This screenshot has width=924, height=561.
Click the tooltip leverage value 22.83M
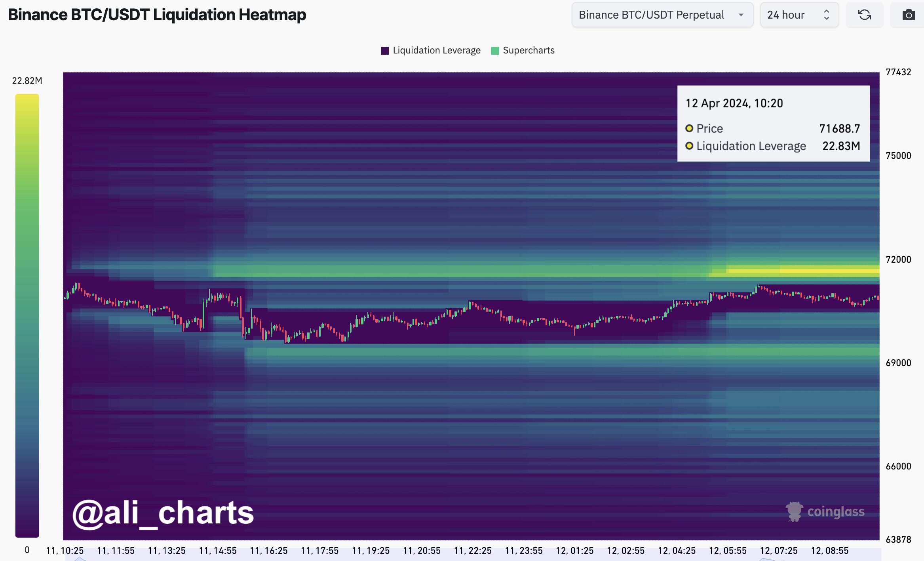tap(841, 146)
